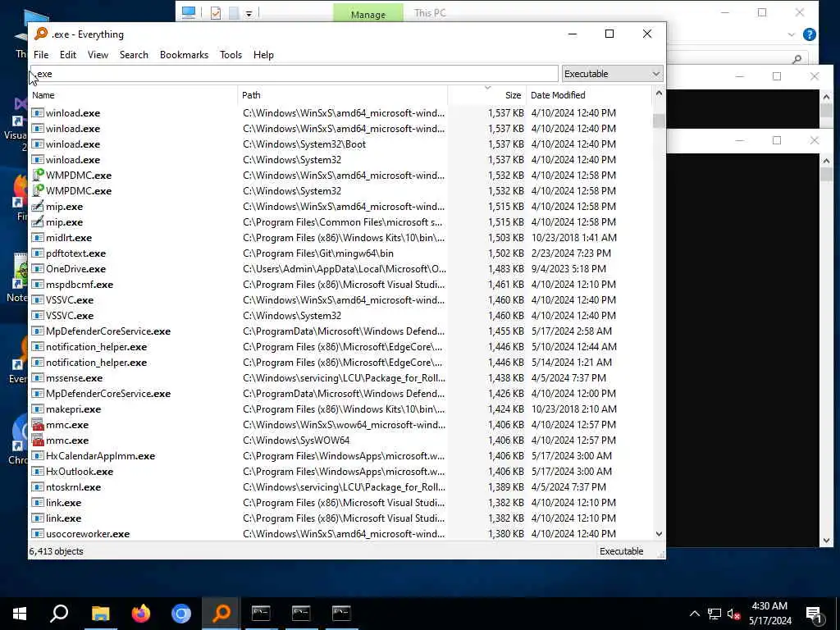Click the HxOutlook.exe file icon
The width and height of the screenshot is (840, 630).
(x=38, y=472)
